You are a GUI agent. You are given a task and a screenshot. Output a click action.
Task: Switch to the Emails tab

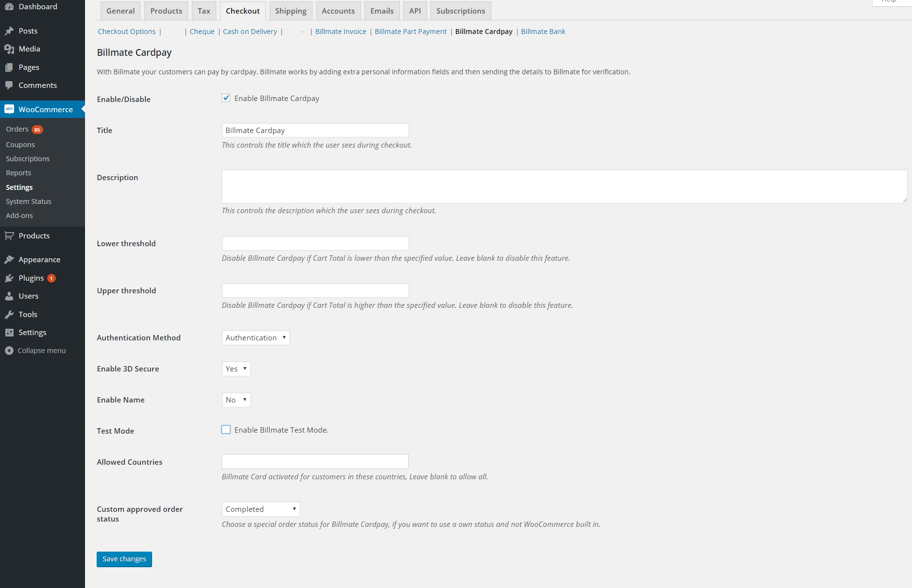coord(382,11)
